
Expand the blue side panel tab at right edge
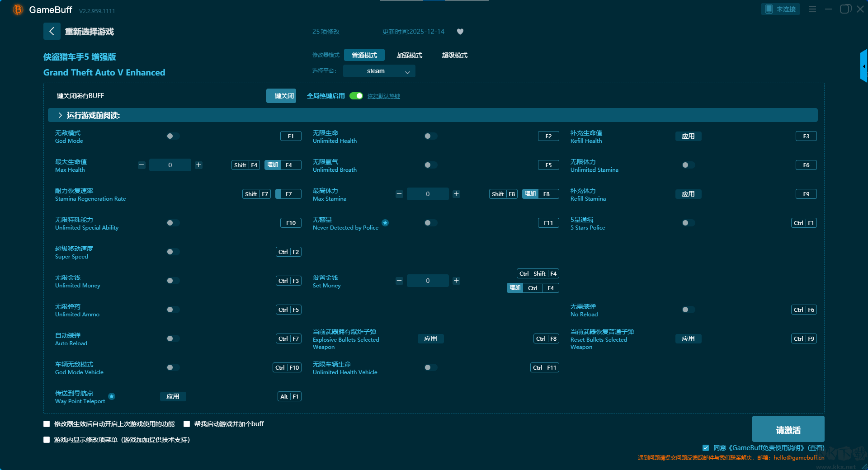(863, 66)
